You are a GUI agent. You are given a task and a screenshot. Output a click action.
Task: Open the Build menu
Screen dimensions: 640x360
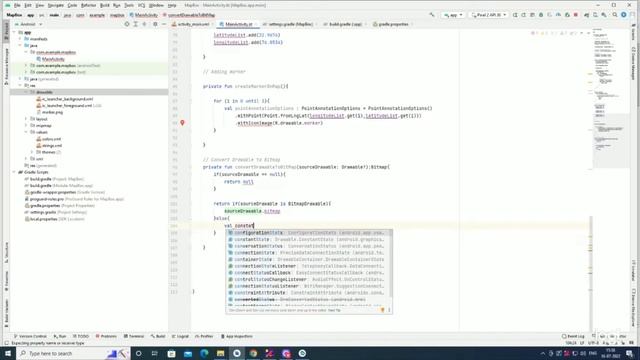pos(105,5)
